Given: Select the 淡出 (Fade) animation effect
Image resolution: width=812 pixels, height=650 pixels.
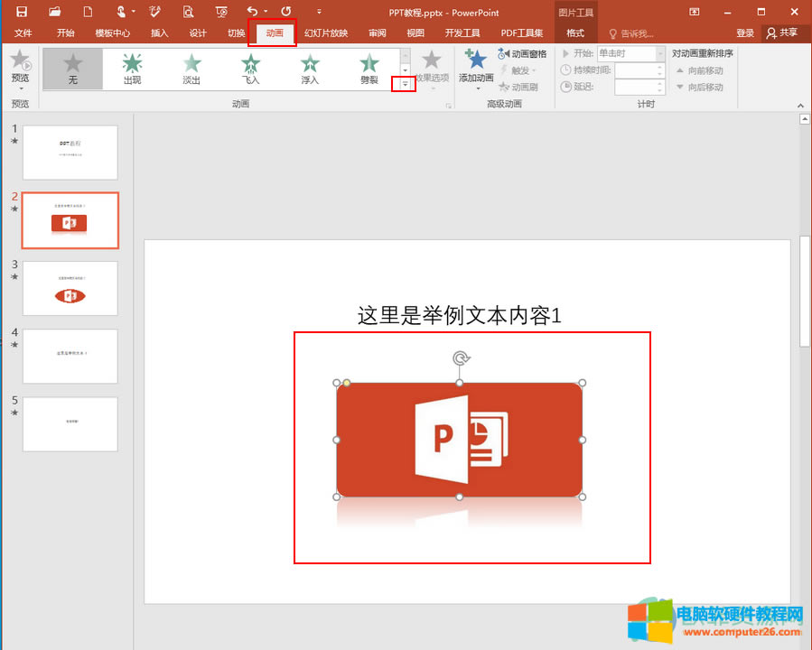Looking at the screenshot, I should coord(191,69).
